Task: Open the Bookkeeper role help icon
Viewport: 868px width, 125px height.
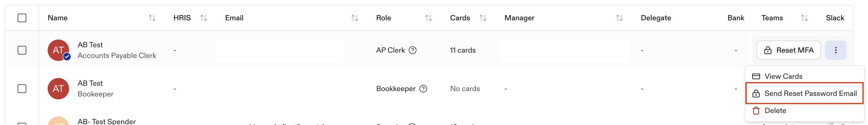Action: [x=423, y=89]
